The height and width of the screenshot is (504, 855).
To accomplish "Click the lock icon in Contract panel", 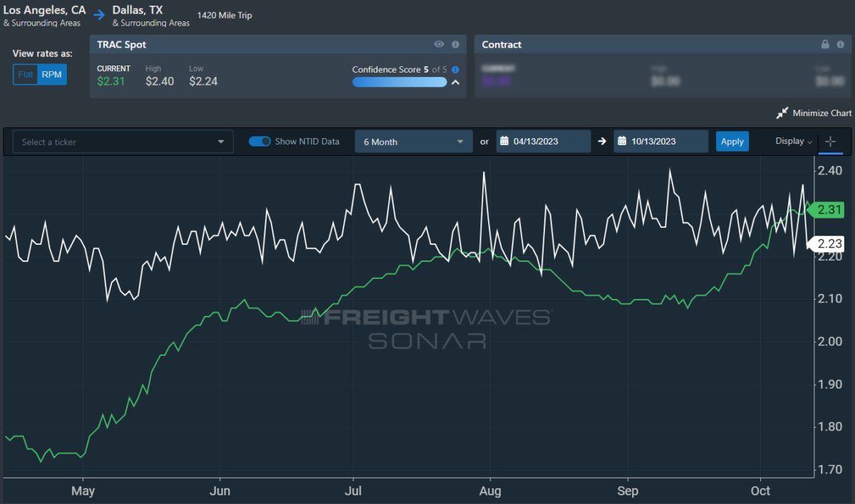I will (x=824, y=44).
